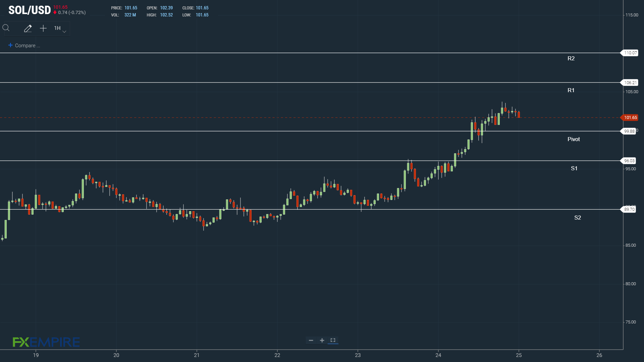
Task: Open the symbol search magnifier icon
Action: tap(6, 28)
